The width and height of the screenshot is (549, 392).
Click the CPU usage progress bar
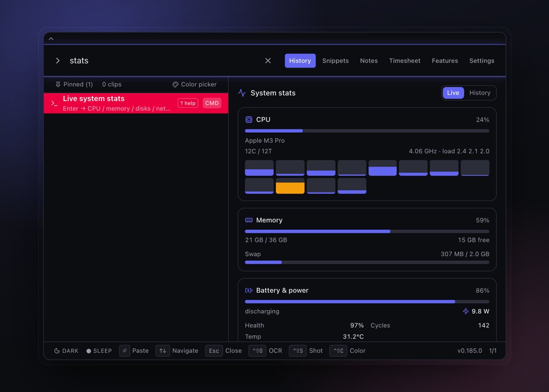[367, 131]
